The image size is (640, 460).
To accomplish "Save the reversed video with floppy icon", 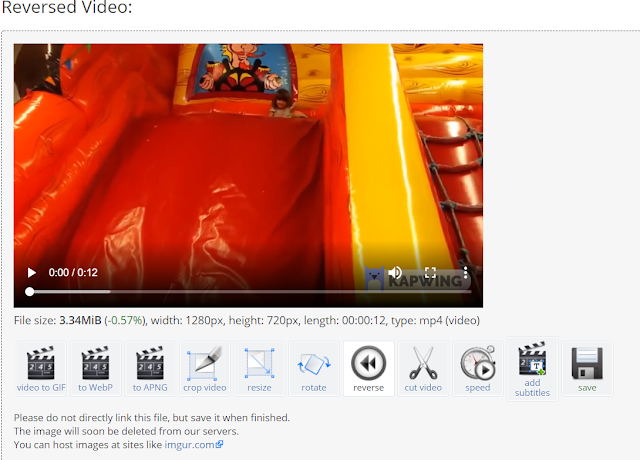I will [587, 369].
